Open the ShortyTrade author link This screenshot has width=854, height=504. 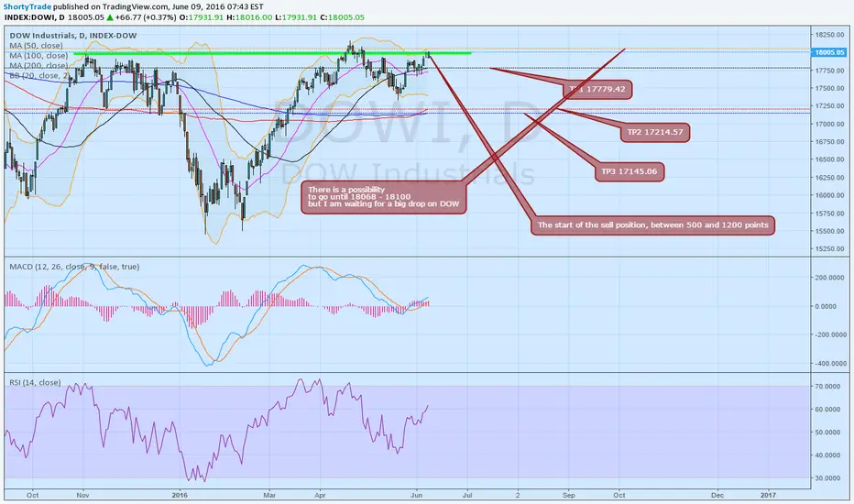pyautogui.click(x=27, y=7)
